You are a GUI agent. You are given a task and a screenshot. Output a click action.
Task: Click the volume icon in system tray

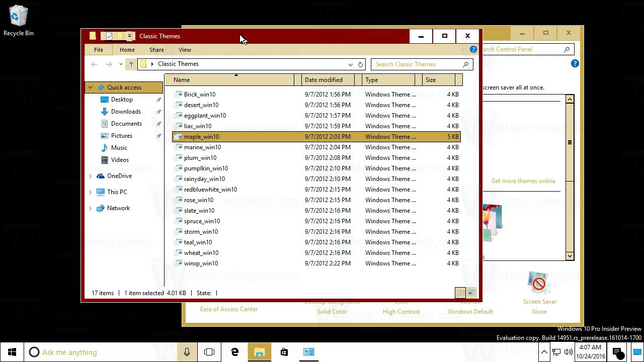click(569, 352)
